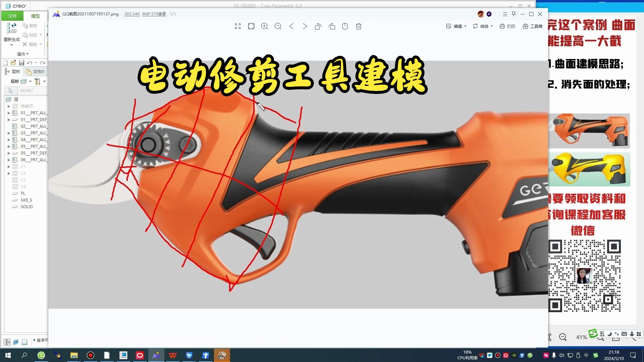Screen dimensions: 644x362
Task: Open the 转换 convert dropdown
Action: pos(483,26)
